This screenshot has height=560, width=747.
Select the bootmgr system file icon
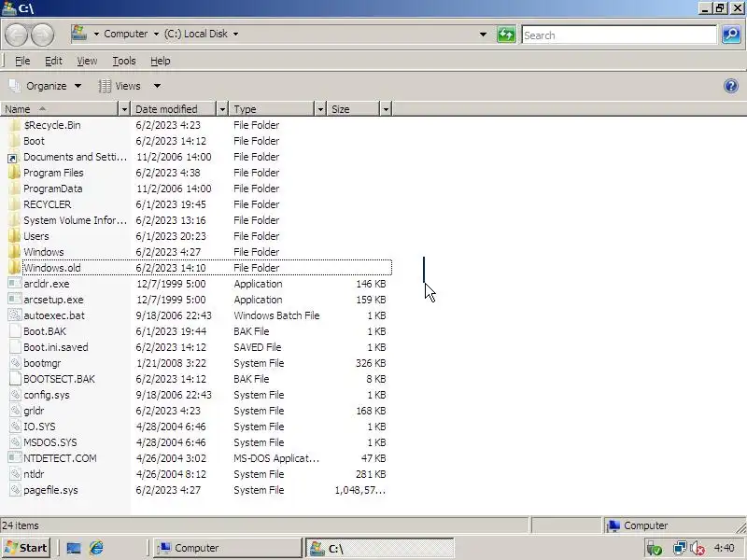[14, 363]
